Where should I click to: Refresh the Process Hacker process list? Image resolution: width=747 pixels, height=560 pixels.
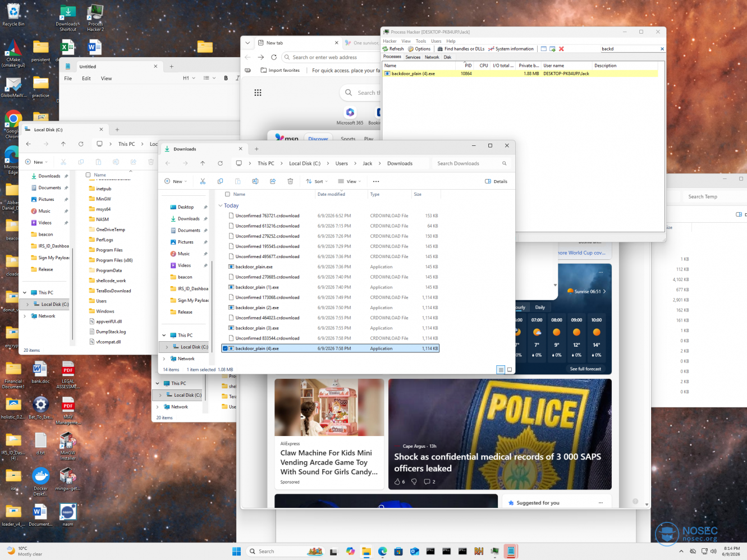click(393, 49)
